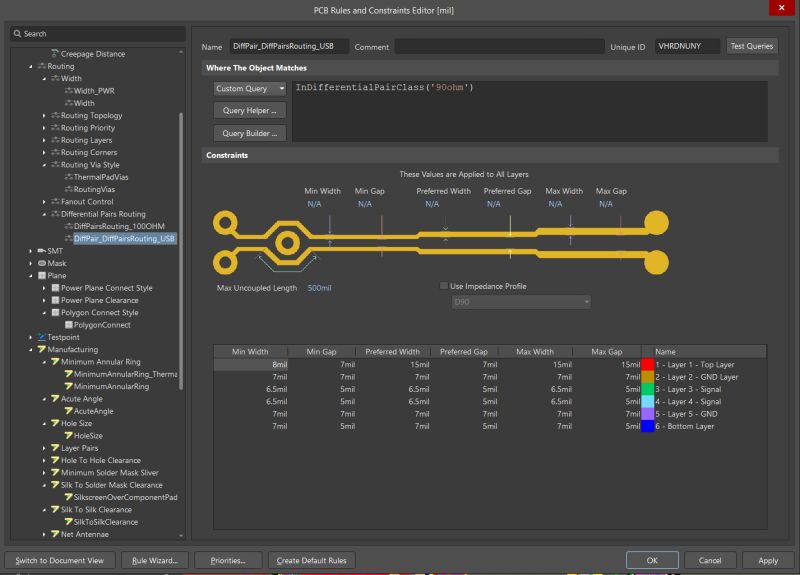Click the Minimum Solder Mask Sliver icon
This screenshot has width=800, height=575.
click(x=55, y=472)
